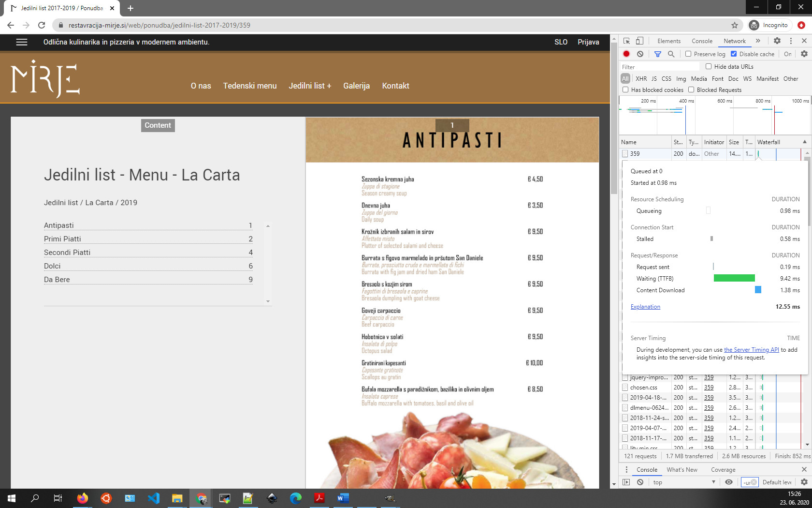Viewport: 812px width, 508px height.
Task: Switch to the Elements tab
Action: coord(668,41)
